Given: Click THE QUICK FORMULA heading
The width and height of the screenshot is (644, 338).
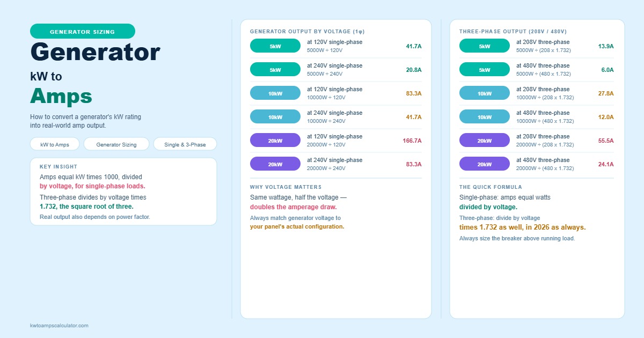Looking at the screenshot, I should coord(491,187).
